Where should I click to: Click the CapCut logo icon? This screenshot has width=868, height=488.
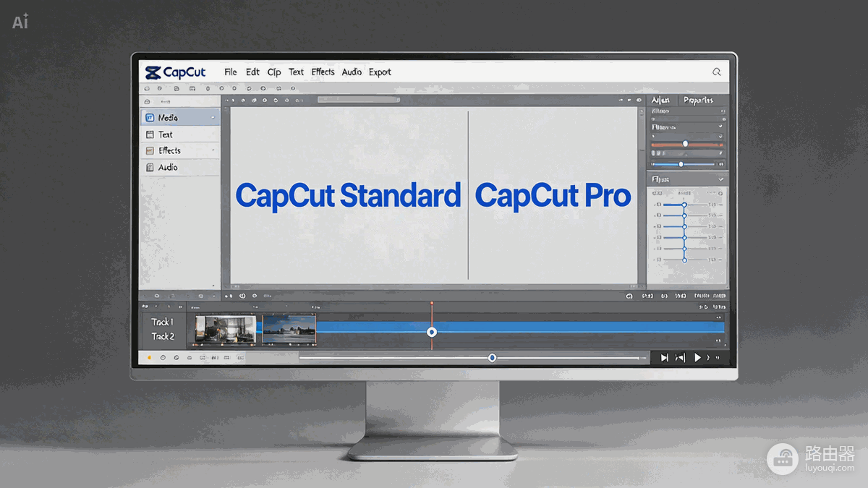[153, 72]
